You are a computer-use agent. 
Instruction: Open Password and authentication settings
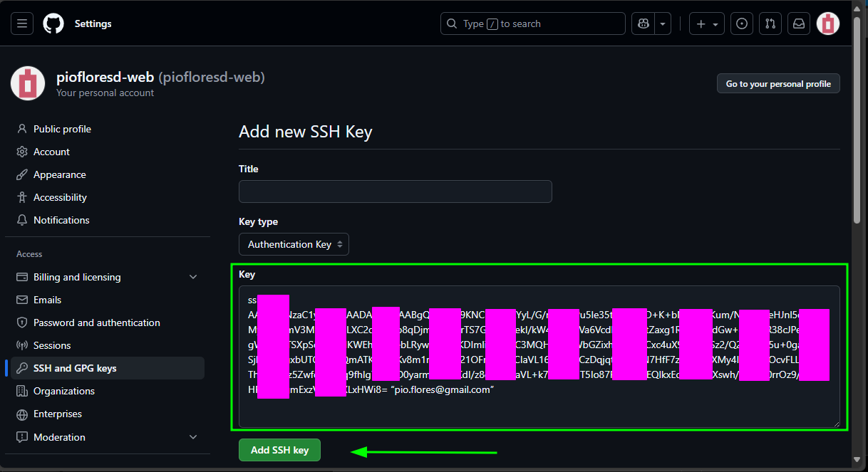(x=96, y=322)
